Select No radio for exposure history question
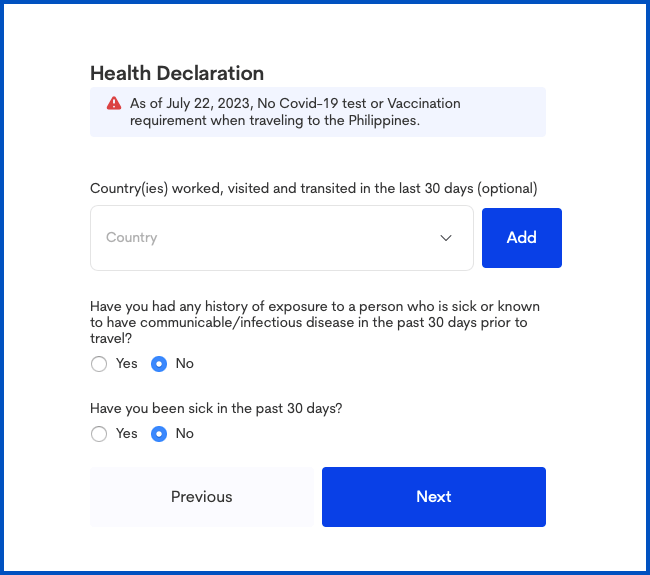The image size is (650, 575). 159,364
